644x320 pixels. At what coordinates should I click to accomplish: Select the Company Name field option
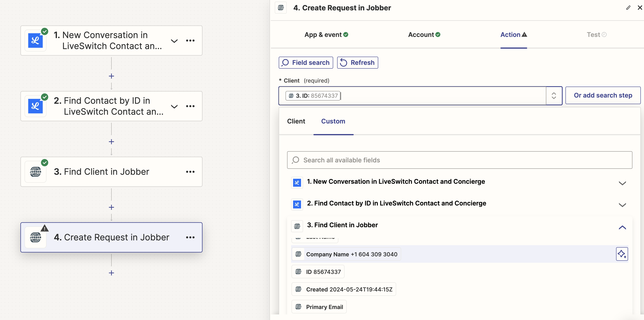tap(346, 254)
